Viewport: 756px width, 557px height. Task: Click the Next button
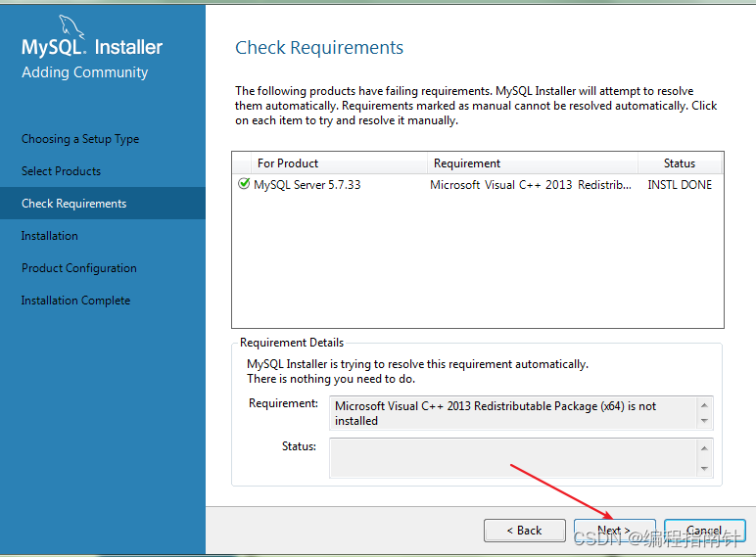point(615,531)
